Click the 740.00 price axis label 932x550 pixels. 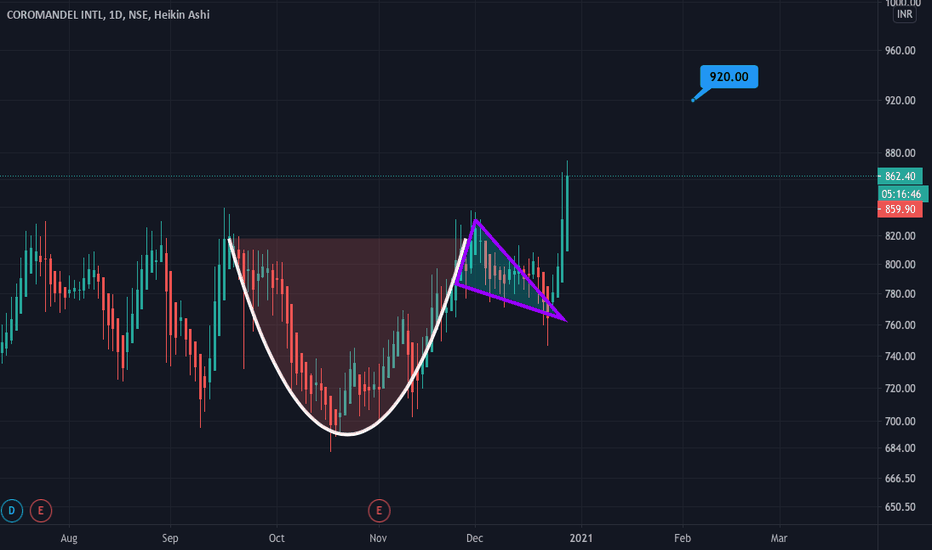pyautogui.click(x=900, y=356)
